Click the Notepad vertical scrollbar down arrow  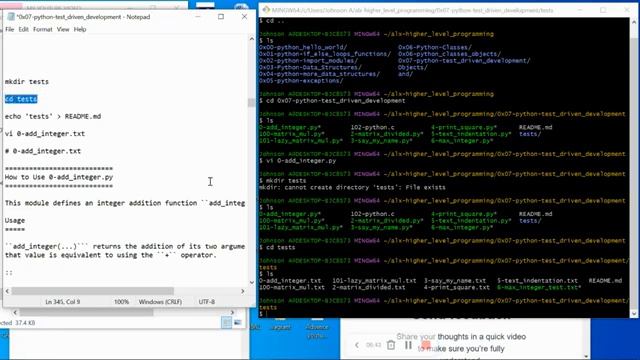click(251, 282)
